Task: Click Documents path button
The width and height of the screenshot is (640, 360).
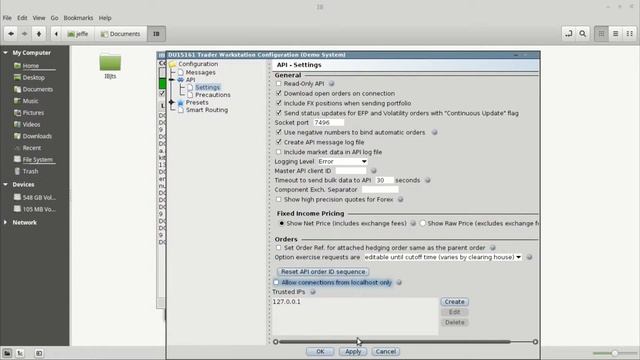Action: [x=120, y=34]
